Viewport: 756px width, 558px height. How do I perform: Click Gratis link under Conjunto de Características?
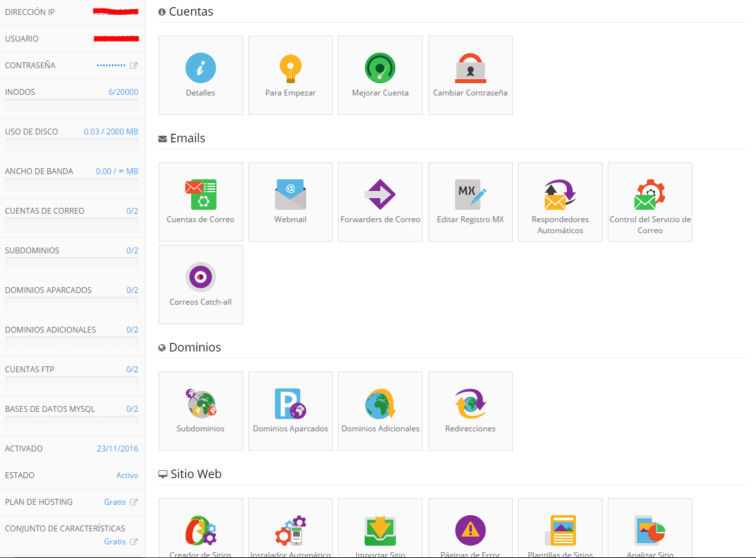coord(115,542)
